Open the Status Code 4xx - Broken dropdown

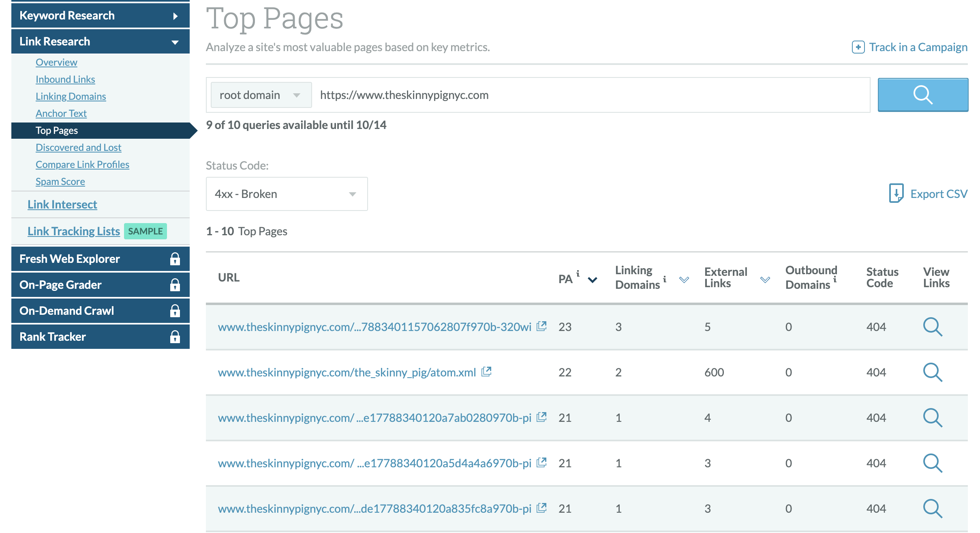(x=287, y=194)
